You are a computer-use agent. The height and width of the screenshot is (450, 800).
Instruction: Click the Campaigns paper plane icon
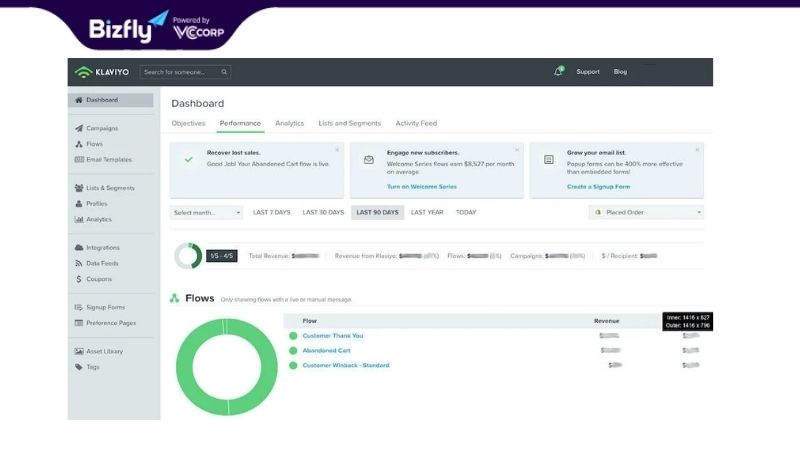pyautogui.click(x=79, y=129)
